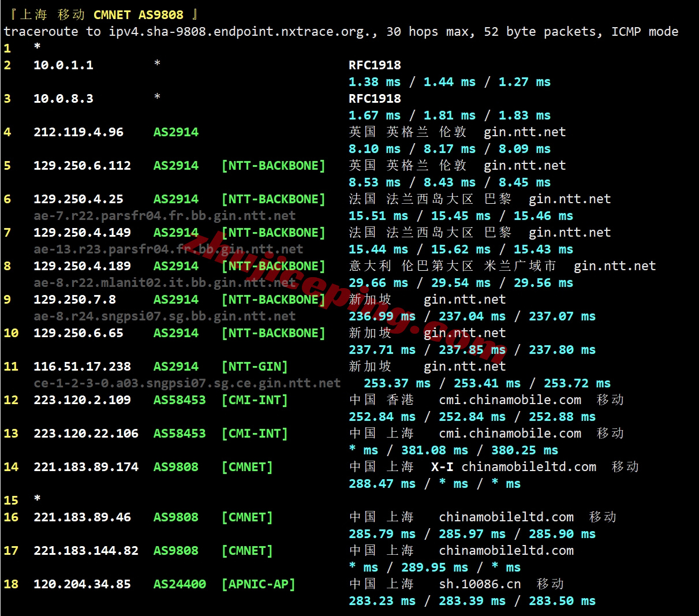Select IP address 116.51.17.238
The height and width of the screenshot is (616, 699).
point(82,367)
